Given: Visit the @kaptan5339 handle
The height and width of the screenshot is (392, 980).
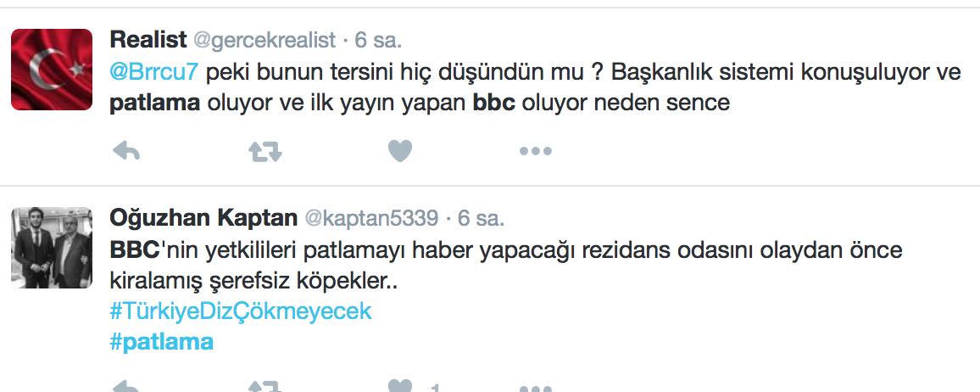Looking at the screenshot, I should click(371, 218).
